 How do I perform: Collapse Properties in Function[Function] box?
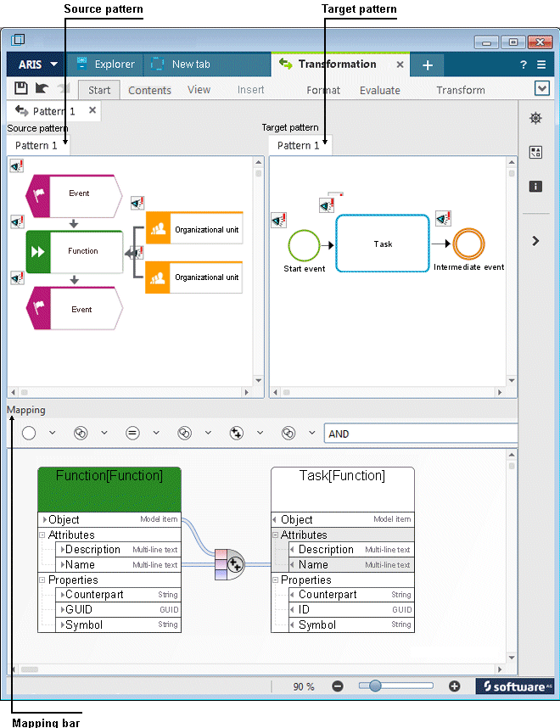pos(42,580)
